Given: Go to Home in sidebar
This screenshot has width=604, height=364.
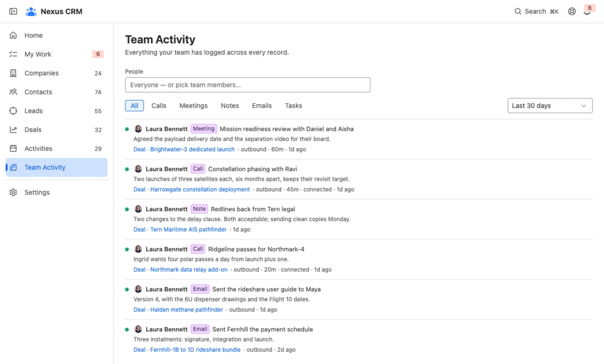Looking at the screenshot, I should (x=57, y=35).
